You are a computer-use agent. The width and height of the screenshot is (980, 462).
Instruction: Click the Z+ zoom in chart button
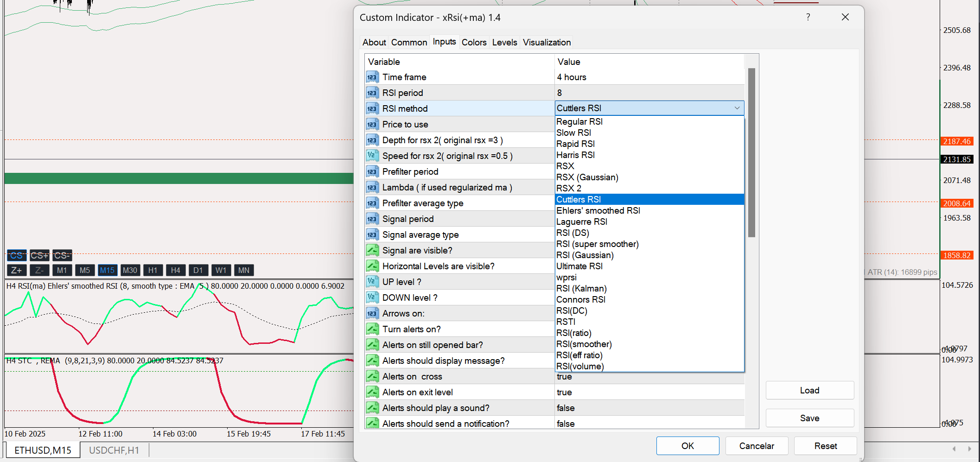coord(17,270)
